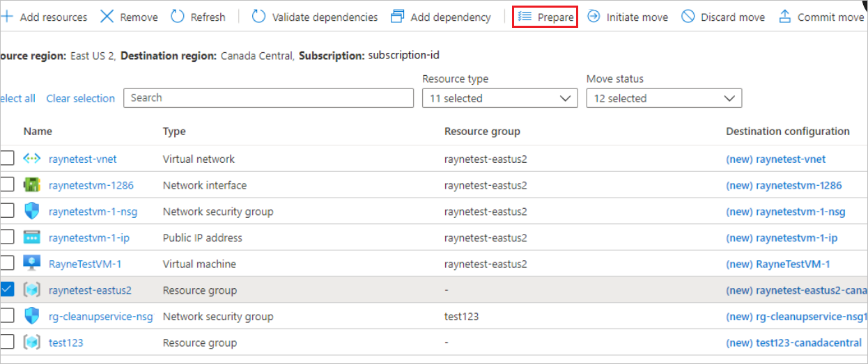Open destination configuration for raynetestvm-1-ip
The image size is (868, 364).
click(782, 238)
